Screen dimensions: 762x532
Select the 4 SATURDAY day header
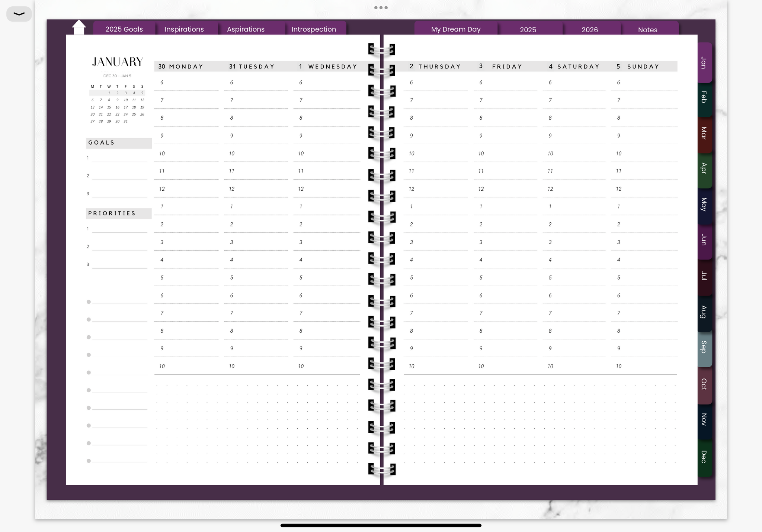(x=574, y=67)
